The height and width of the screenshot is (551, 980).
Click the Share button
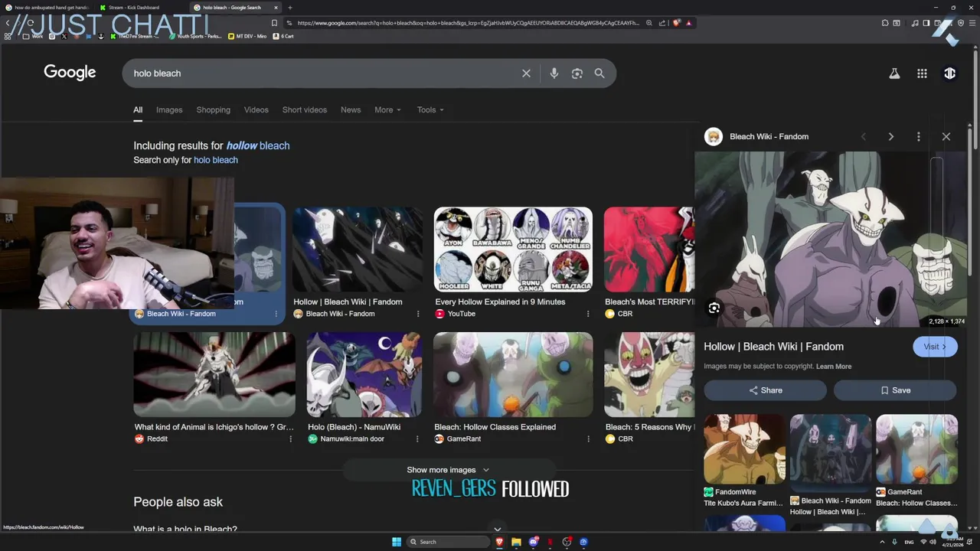(765, 390)
